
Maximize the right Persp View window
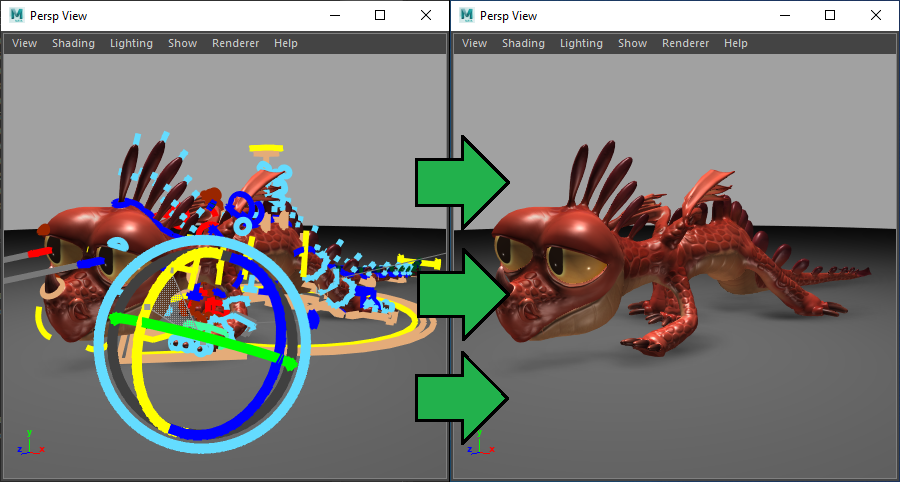pos(830,15)
